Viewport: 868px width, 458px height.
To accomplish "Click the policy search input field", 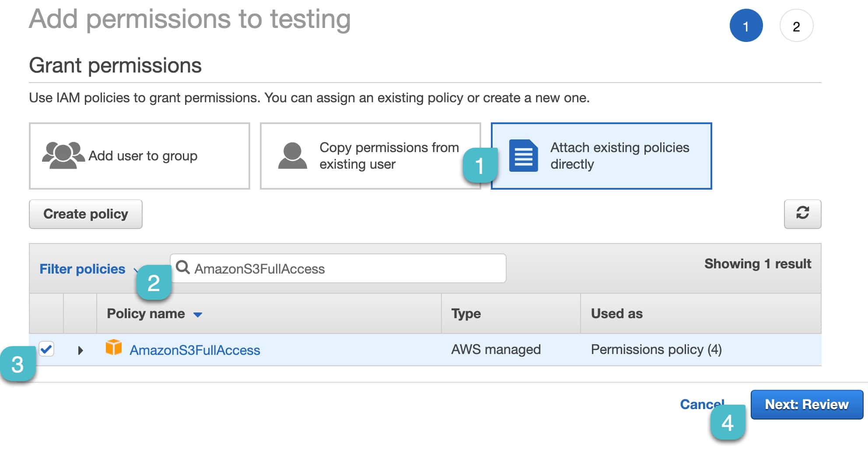I will tap(338, 268).
